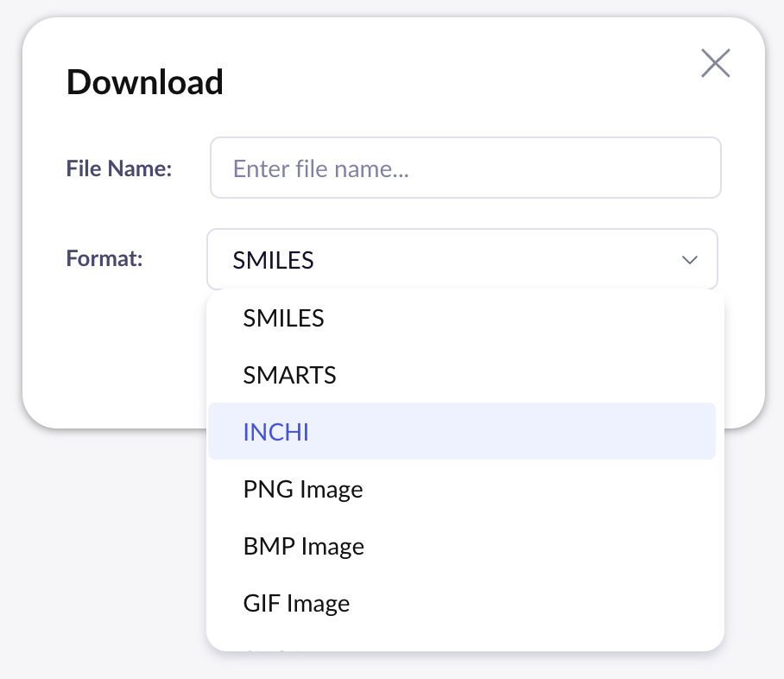784x679 pixels.
Task: Select the GIF Image format option
Action: click(296, 603)
